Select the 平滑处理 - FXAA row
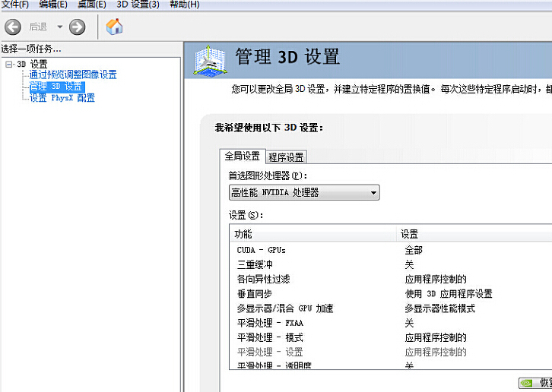Image resolution: width=552 pixels, height=392 pixels. click(391, 323)
